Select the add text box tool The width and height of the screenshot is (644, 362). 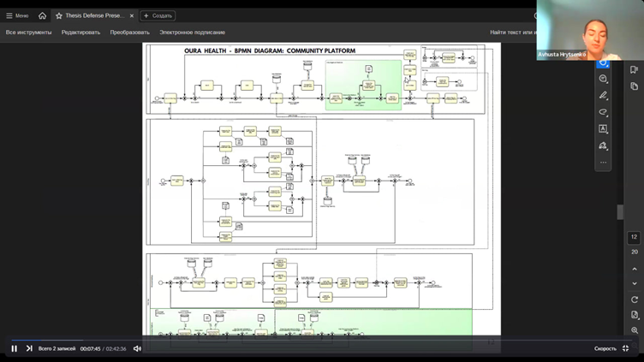point(603,129)
